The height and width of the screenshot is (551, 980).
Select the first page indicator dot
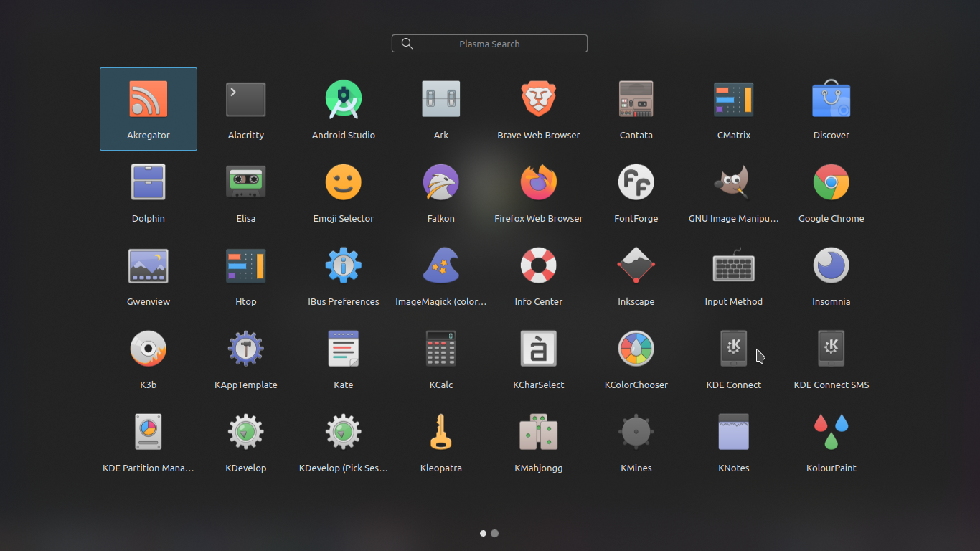click(x=484, y=533)
